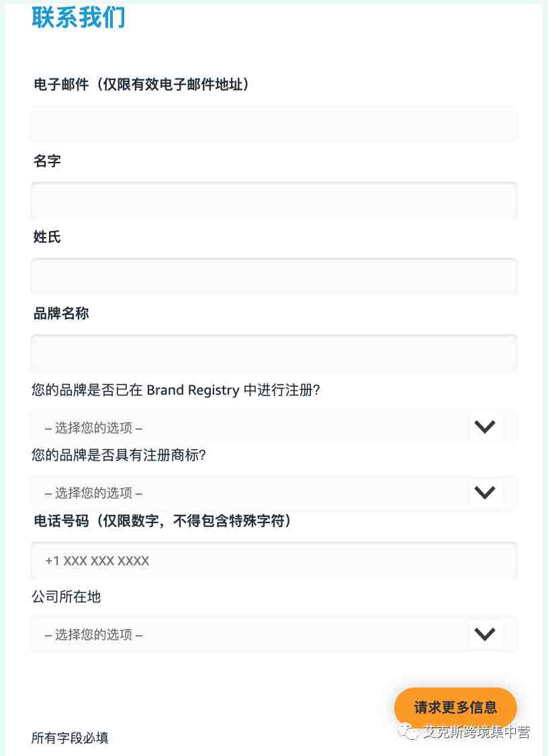Submit with 请求更多信息 button

click(x=455, y=707)
